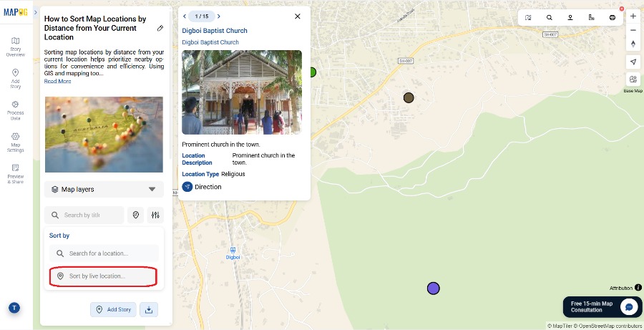
Task: Open Add Story from the left sidebar
Action: click(15, 79)
